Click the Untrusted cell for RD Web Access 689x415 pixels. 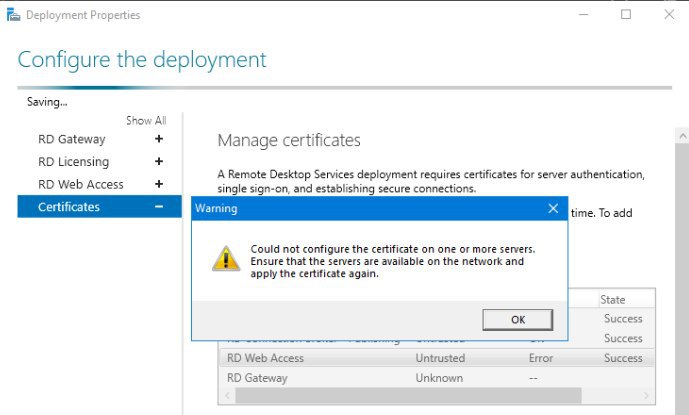coord(440,358)
